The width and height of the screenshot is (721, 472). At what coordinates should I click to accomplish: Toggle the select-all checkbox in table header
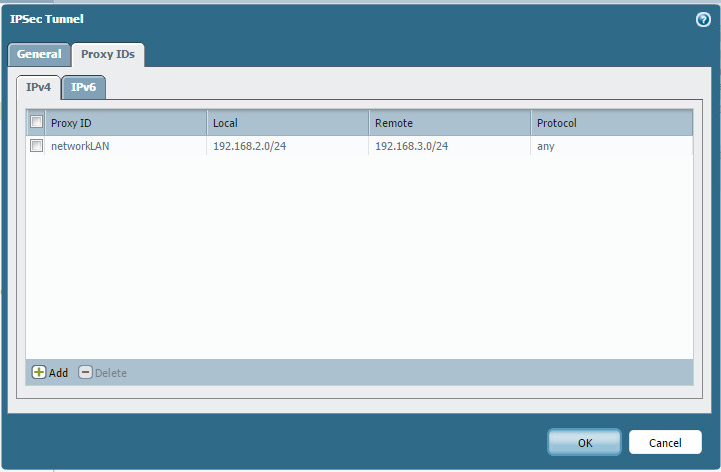(x=37, y=123)
